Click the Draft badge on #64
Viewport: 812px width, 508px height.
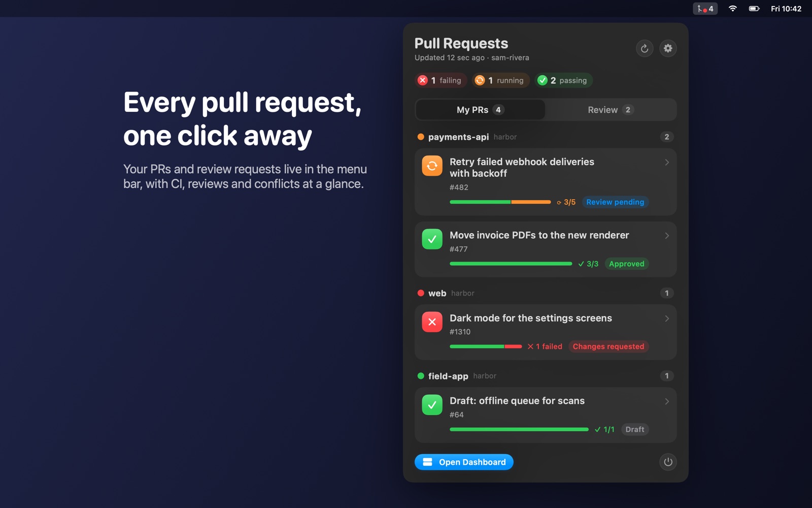coord(635,429)
